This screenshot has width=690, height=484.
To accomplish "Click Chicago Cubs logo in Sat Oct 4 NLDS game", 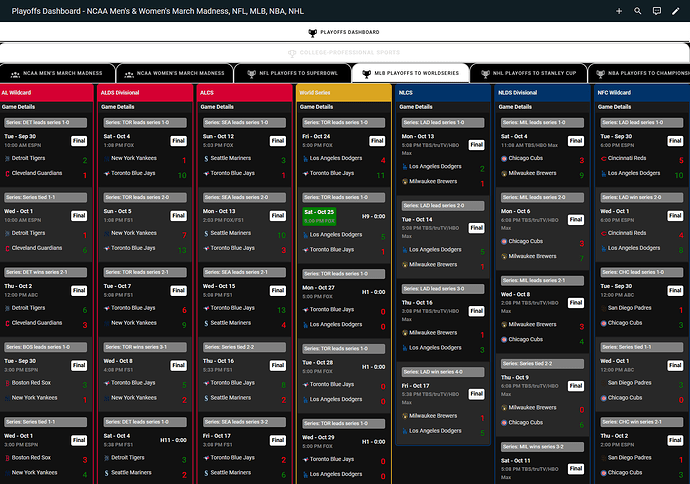I will [504, 158].
